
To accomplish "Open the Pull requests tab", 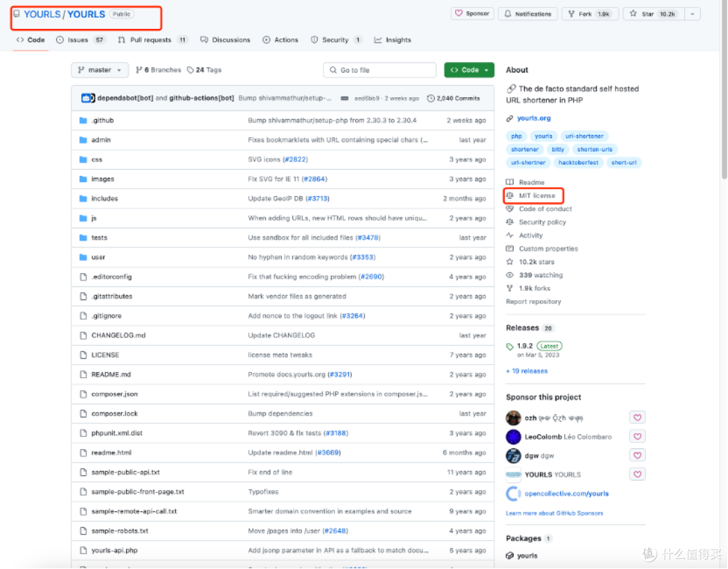I will 152,40.
